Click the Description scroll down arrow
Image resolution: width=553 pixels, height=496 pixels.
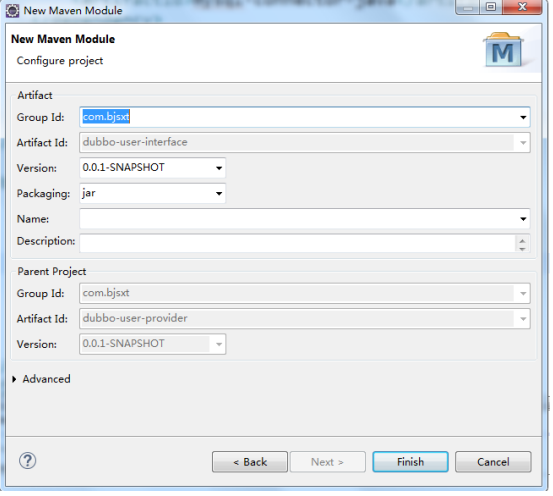(522, 249)
